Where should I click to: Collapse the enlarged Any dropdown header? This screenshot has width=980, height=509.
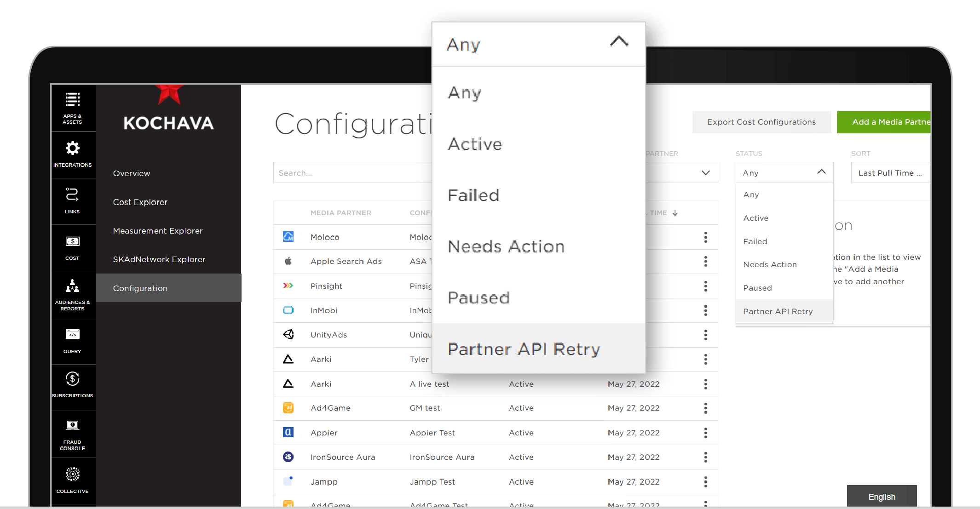[x=538, y=44]
